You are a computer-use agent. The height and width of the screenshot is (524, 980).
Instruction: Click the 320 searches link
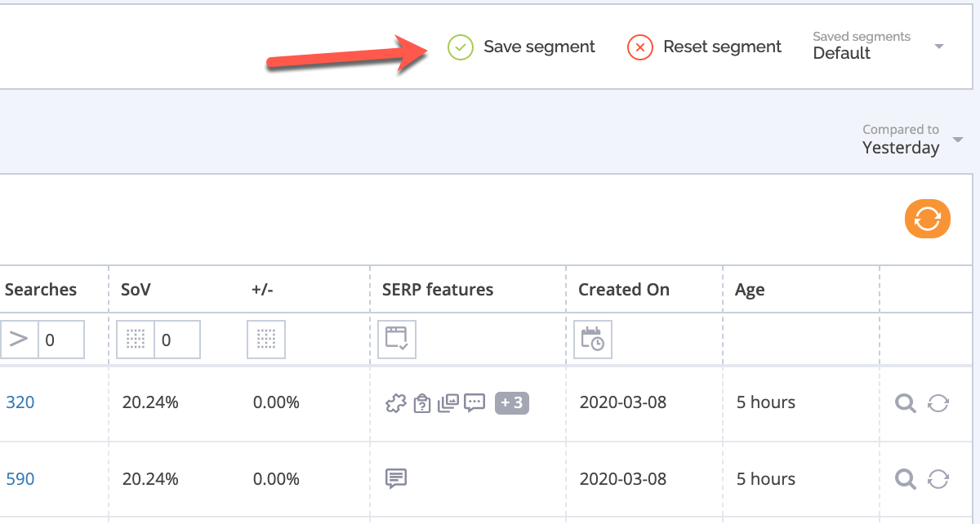20,402
